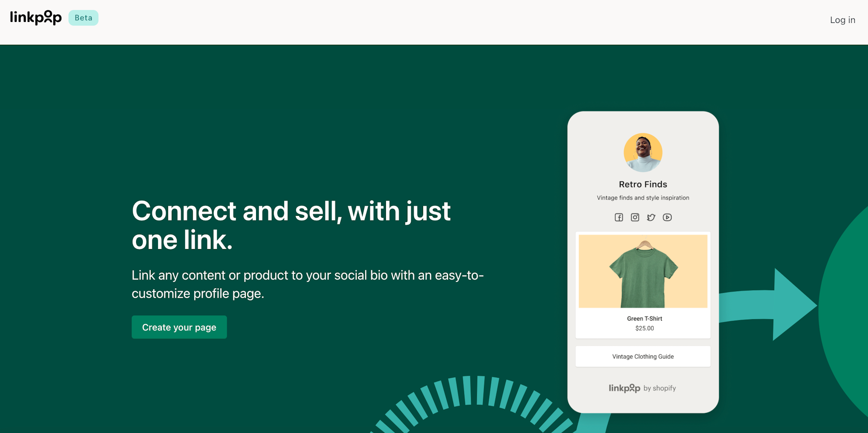
Task: Open the Instagram icon link
Action: point(635,217)
